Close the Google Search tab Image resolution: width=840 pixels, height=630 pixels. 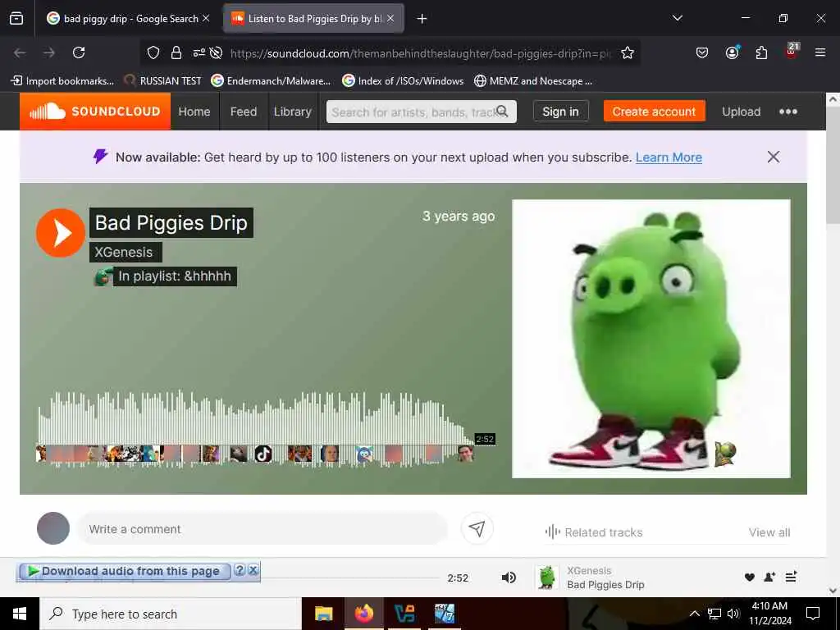(x=206, y=18)
